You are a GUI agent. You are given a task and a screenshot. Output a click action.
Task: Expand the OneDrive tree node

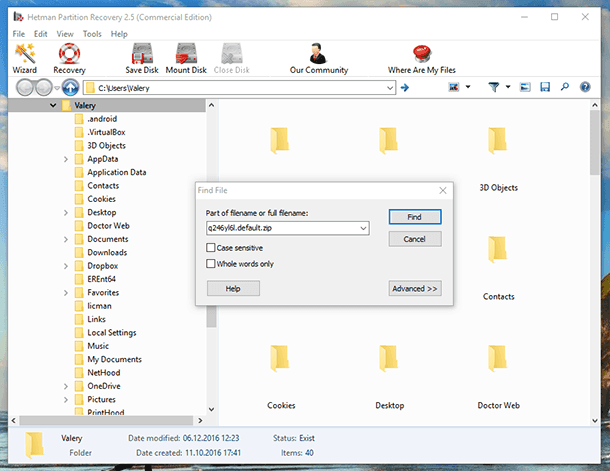pyautogui.click(x=66, y=387)
